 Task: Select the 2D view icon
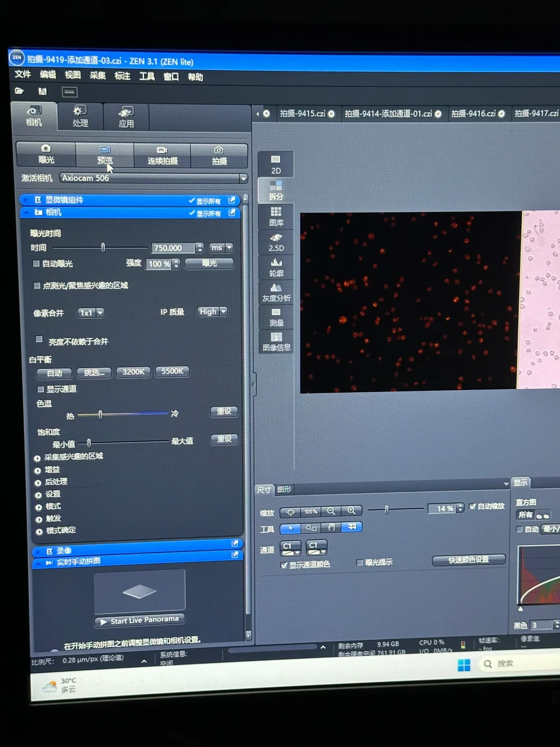click(276, 164)
